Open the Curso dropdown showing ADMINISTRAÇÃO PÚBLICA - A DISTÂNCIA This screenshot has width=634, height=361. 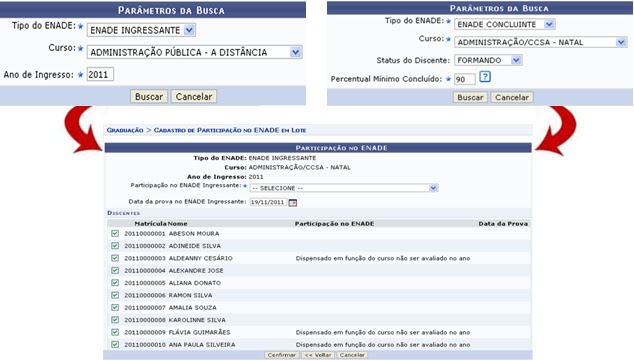coord(194,52)
